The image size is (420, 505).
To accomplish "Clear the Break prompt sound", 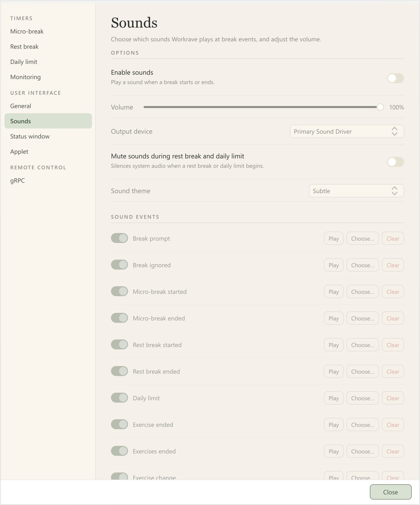I will coord(393,238).
